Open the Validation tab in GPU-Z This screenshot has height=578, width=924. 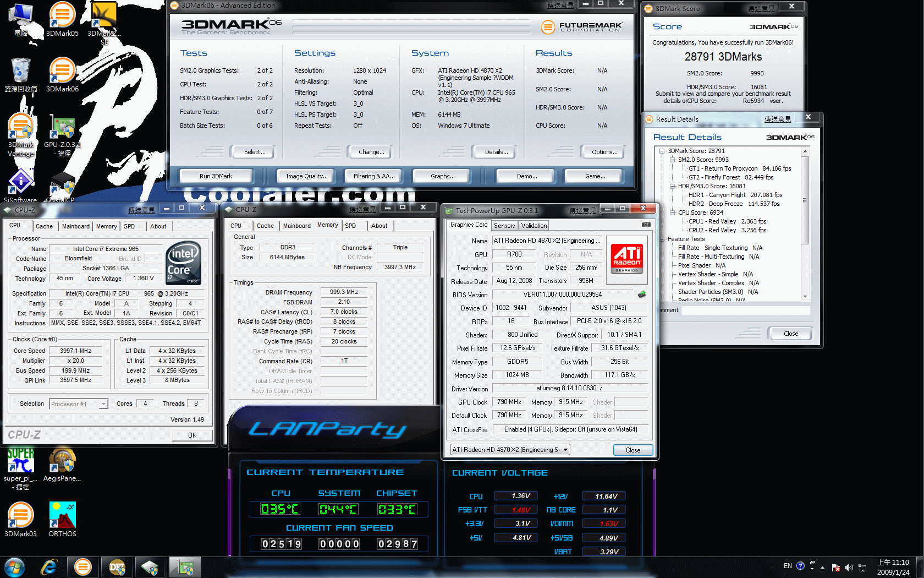(x=534, y=226)
